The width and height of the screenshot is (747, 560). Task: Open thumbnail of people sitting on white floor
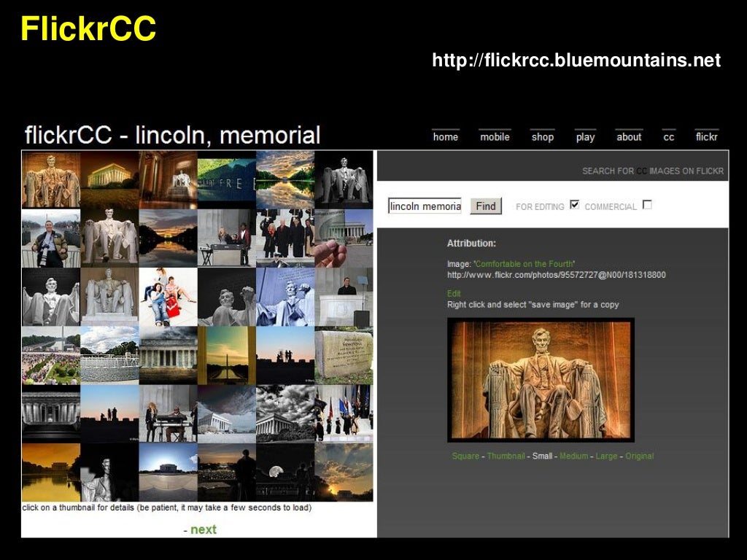(x=169, y=297)
